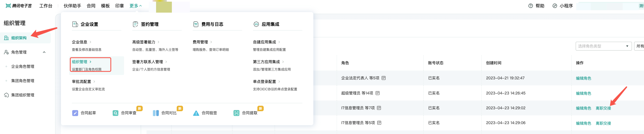This screenshot has height=134, width=644.
Task: Click 离职交接 link for 2023-04-23 14:29:02 row
Action: click(603, 108)
